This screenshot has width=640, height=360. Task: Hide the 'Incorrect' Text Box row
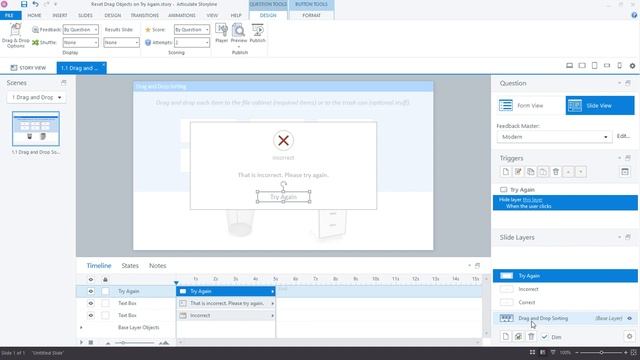pyautogui.click(x=91, y=316)
